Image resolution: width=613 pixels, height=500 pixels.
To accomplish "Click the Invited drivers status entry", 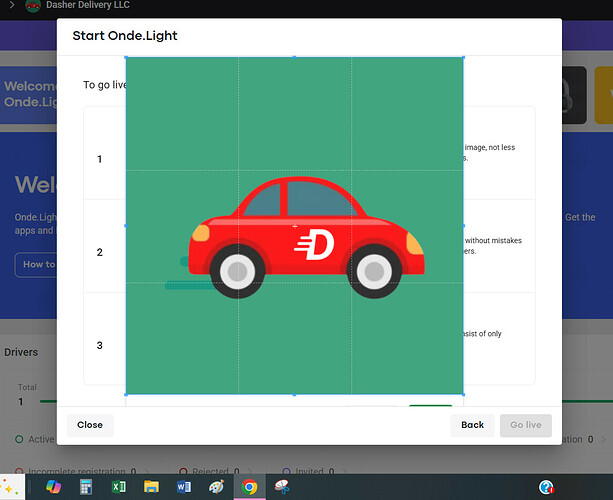I will point(309,471).
